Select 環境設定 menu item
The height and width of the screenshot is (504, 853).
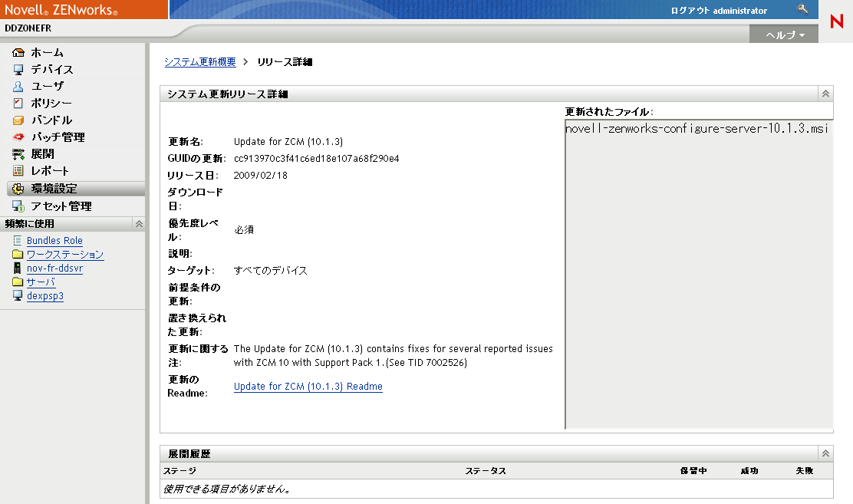coord(54,189)
